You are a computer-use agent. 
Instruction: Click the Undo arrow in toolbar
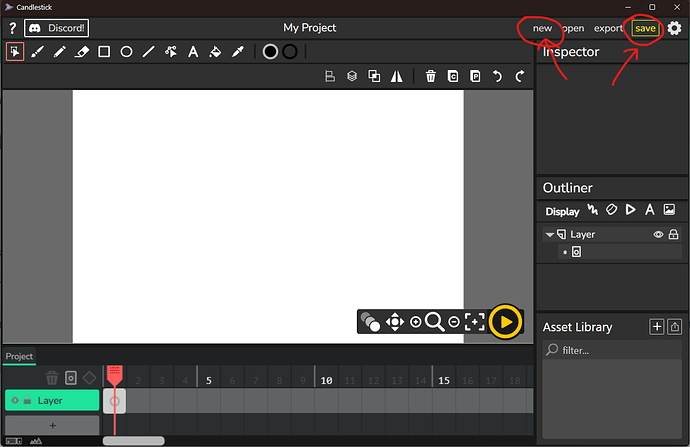pos(497,76)
